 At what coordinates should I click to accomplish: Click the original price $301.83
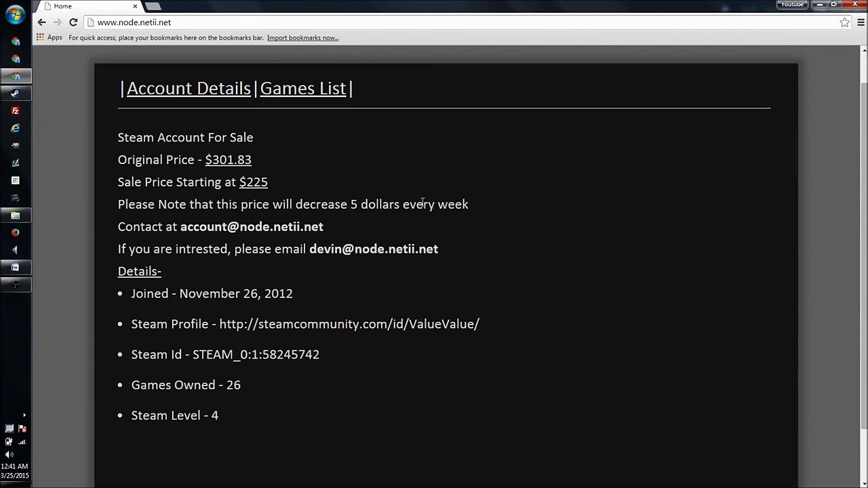click(228, 160)
